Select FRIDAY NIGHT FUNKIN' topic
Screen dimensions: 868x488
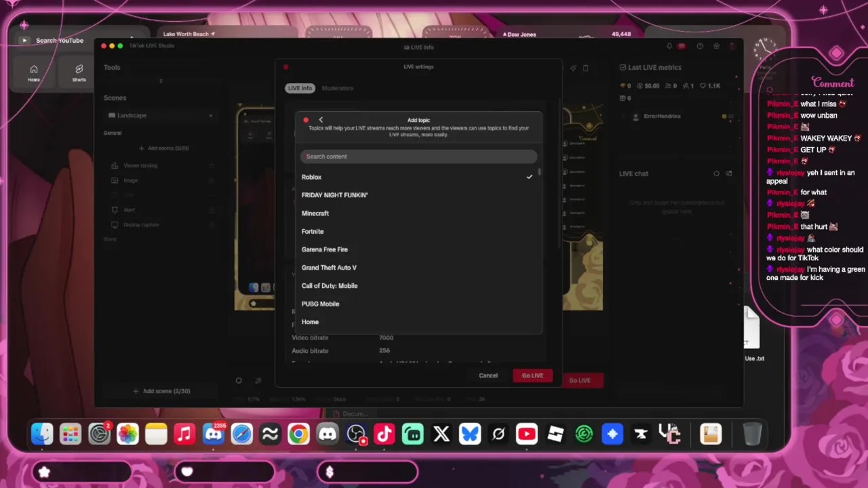click(x=417, y=195)
